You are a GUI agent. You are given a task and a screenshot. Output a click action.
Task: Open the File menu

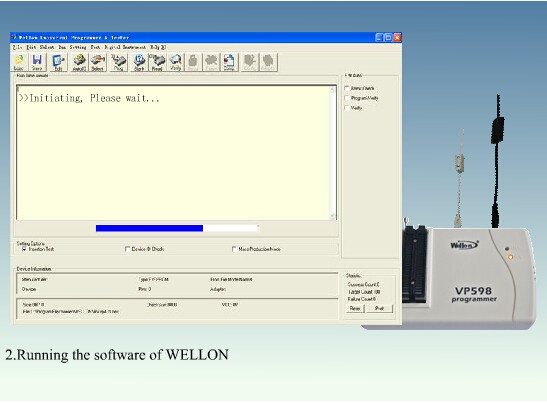(17, 47)
